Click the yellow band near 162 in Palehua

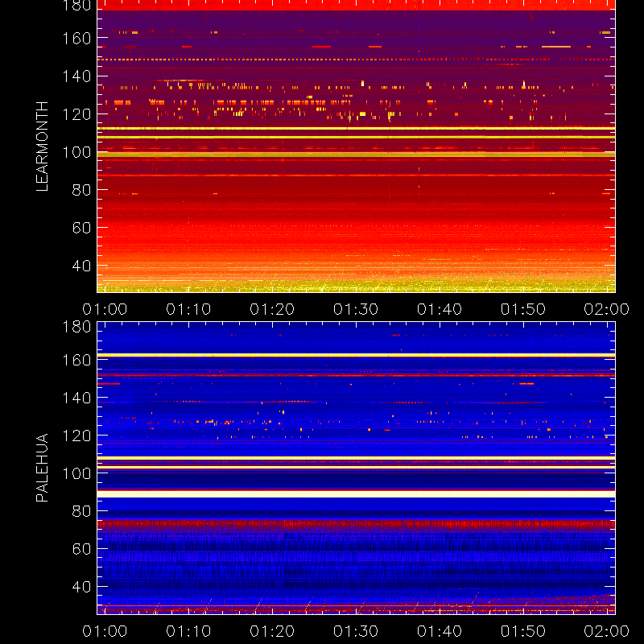(356, 355)
